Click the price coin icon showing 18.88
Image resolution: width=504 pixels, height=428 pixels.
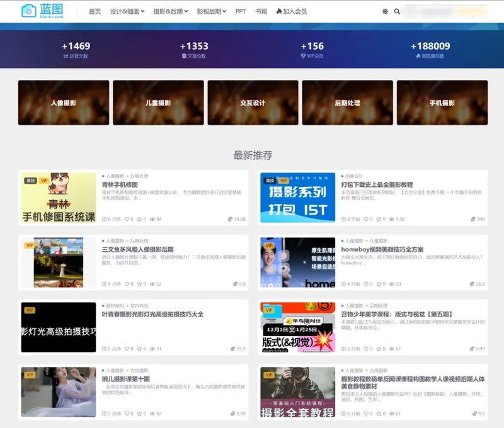coord(231,218)
